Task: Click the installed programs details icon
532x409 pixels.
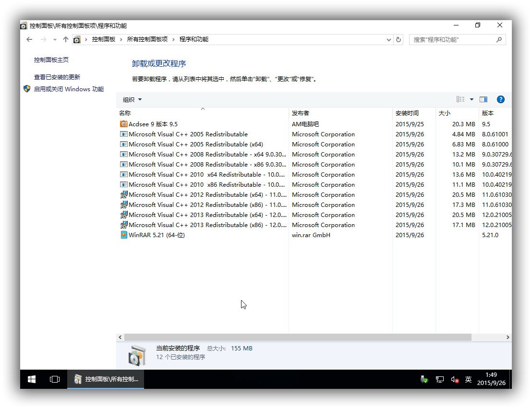Action: [137, 355]
